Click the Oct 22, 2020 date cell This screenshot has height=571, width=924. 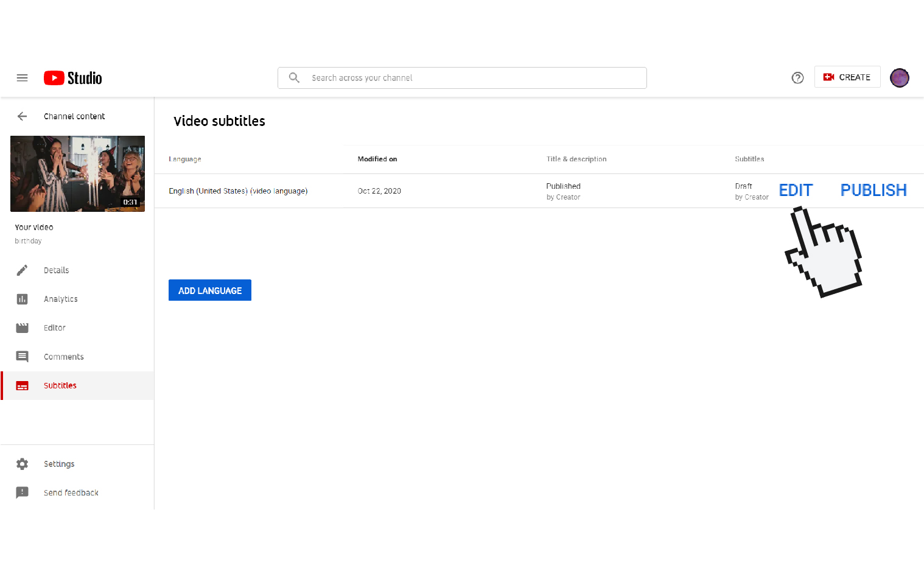coord(379,191)
